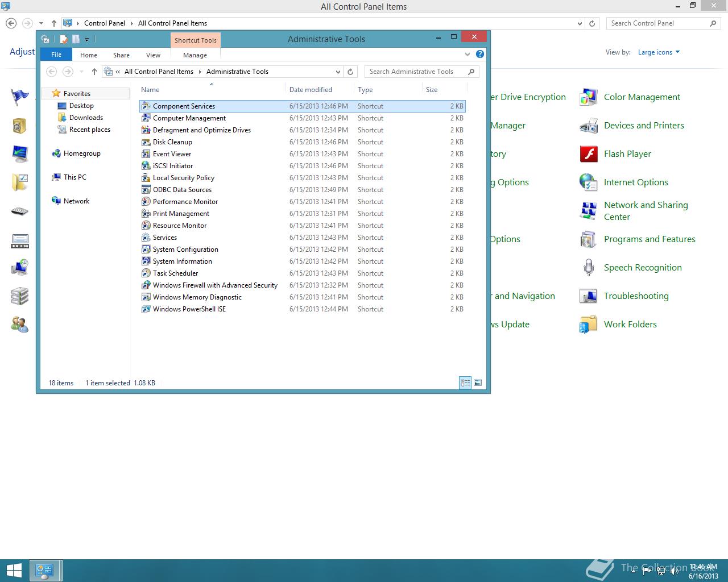Open the Devices and Printers icon

tap(588, 126)
